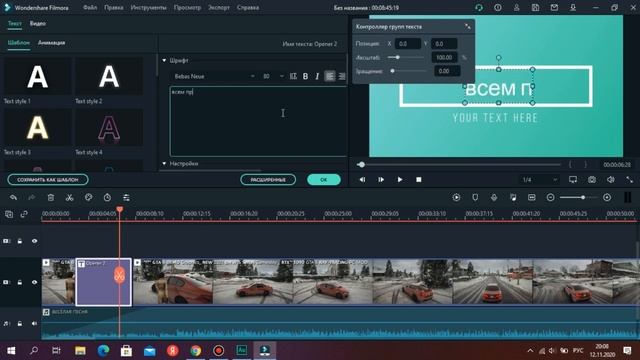The image size is (640, 360).
Task: Hide the main video track eye icon
Action: point(34,282)
